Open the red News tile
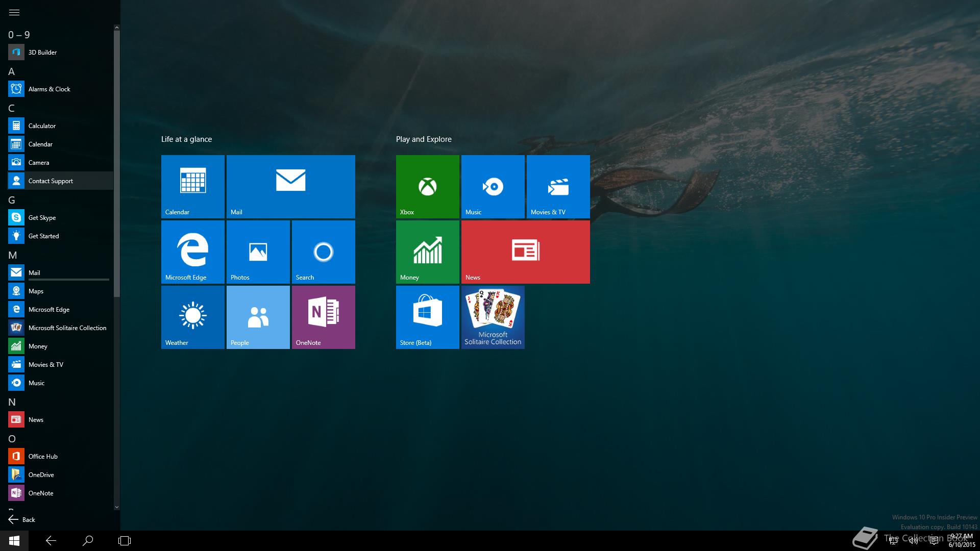Screen dimensions: 980x551 526,252
